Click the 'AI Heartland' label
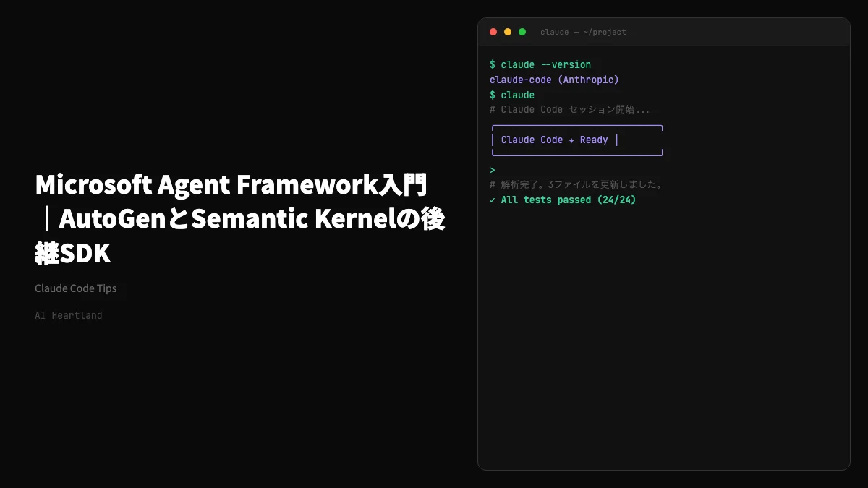 click(x=69, y=315)
